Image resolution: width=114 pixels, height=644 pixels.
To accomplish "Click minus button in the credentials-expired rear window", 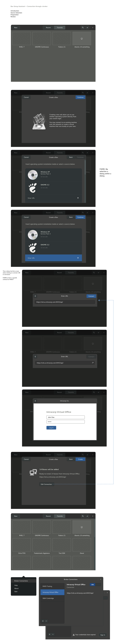I will coord(53,634).
